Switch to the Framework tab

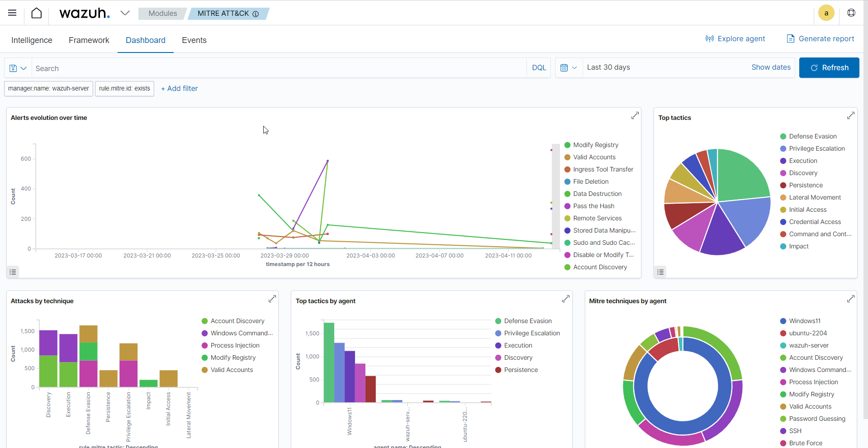coord(89,40)
